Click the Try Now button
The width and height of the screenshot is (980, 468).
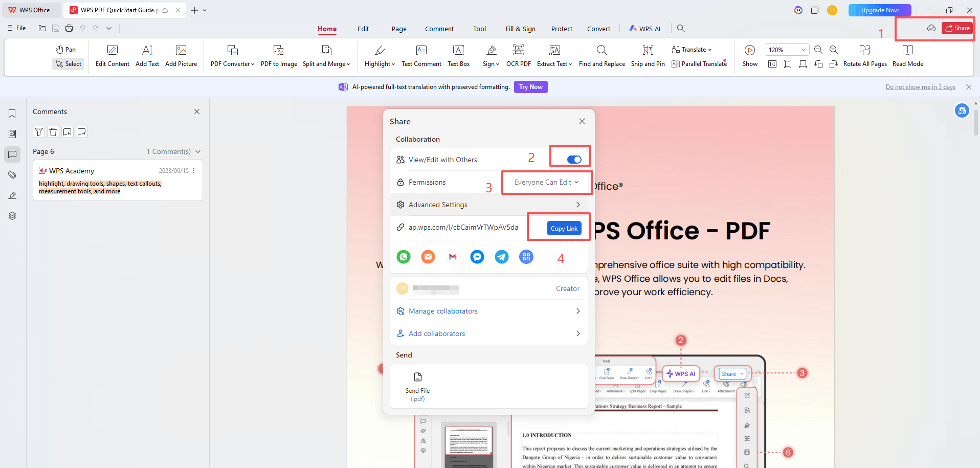(530, 87)
